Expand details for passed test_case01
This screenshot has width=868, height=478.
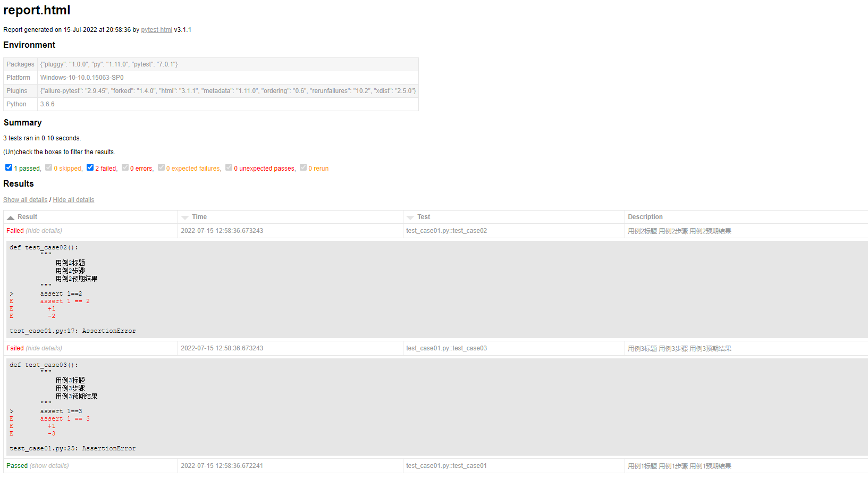pos(49,466)
